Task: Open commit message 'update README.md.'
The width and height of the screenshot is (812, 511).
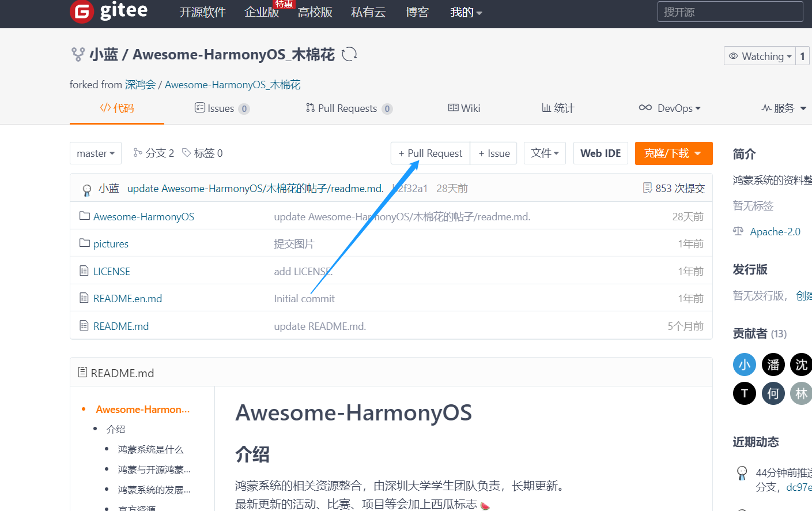Action: 320,326
